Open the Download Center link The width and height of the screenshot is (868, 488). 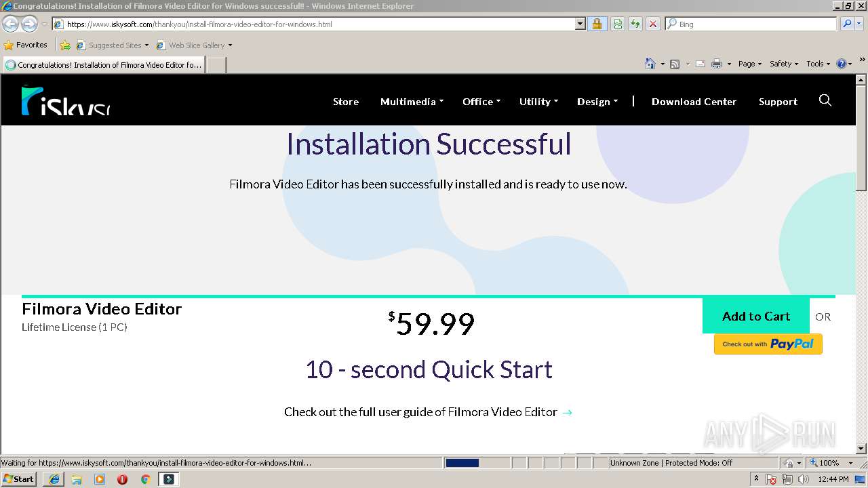[694, 102]
